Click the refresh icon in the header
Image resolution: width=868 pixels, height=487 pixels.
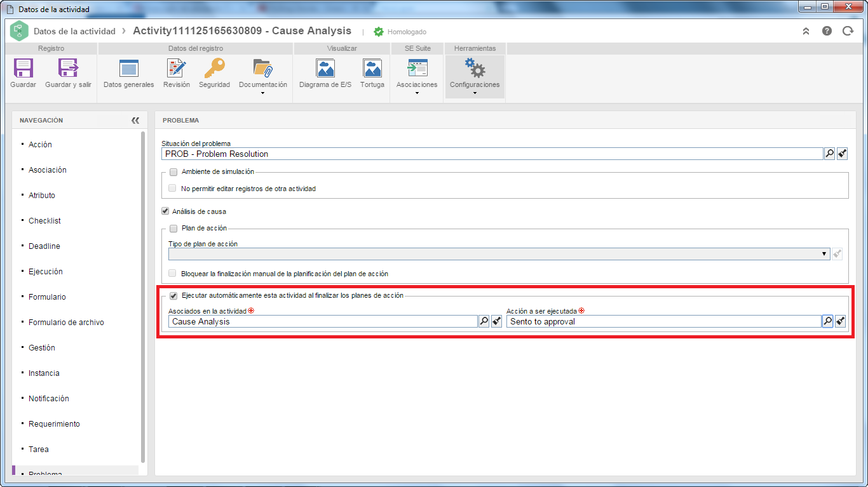point(848,30)
